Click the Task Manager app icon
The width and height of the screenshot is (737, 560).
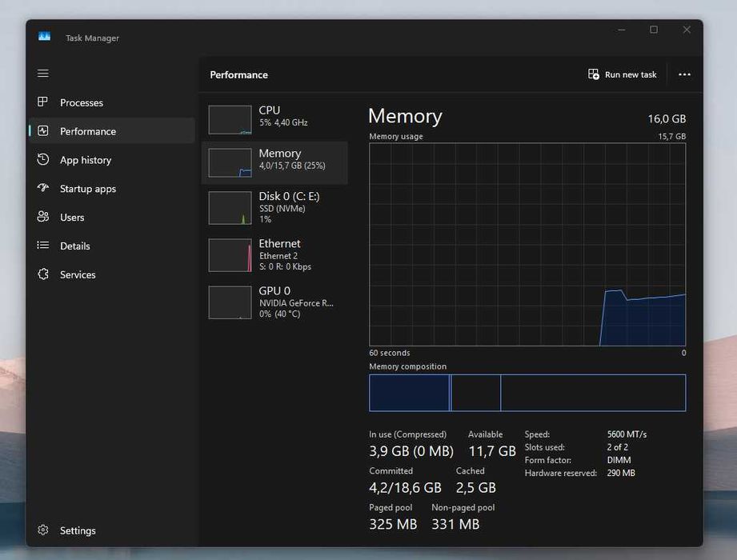(x=44, y=37)
